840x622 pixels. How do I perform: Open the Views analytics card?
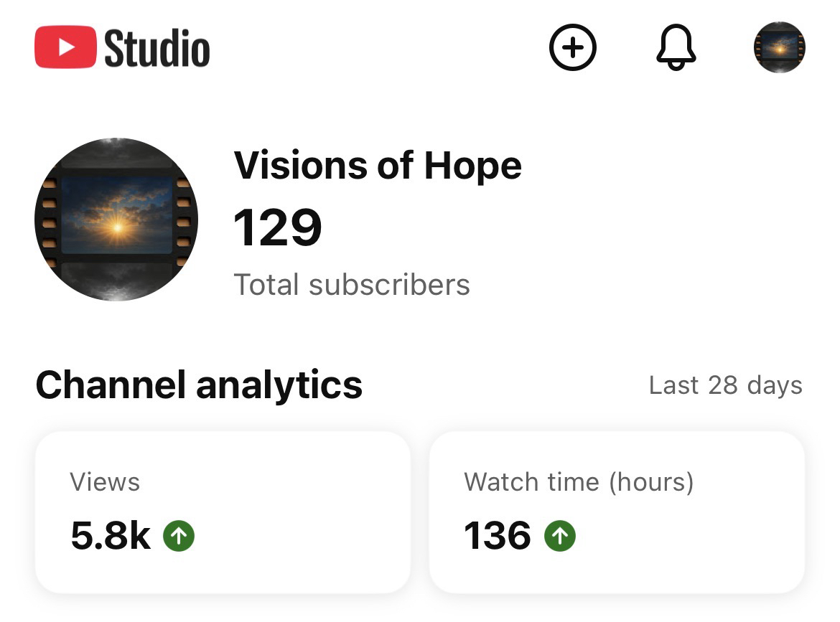pos(223,511)
